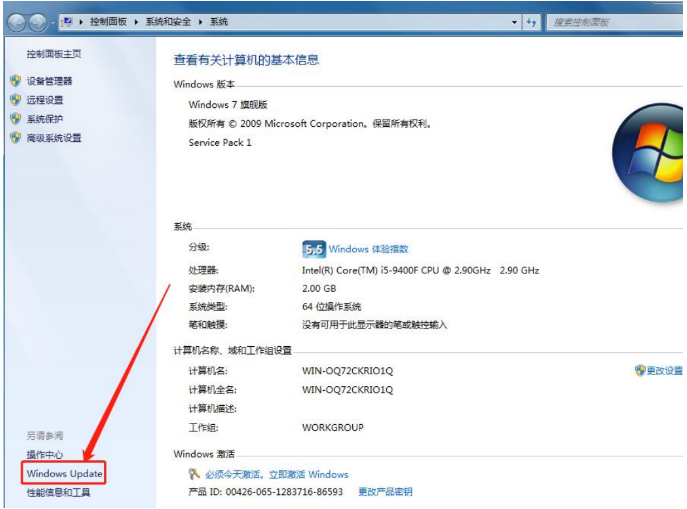Click the shield icon beside 更改设置
The image size is (687, 509).
640,371
